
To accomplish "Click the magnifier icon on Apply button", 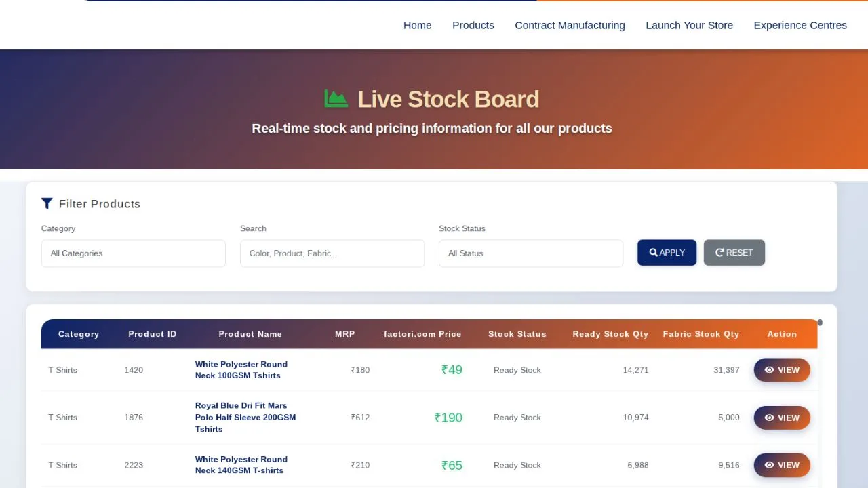I will (654, 253).
